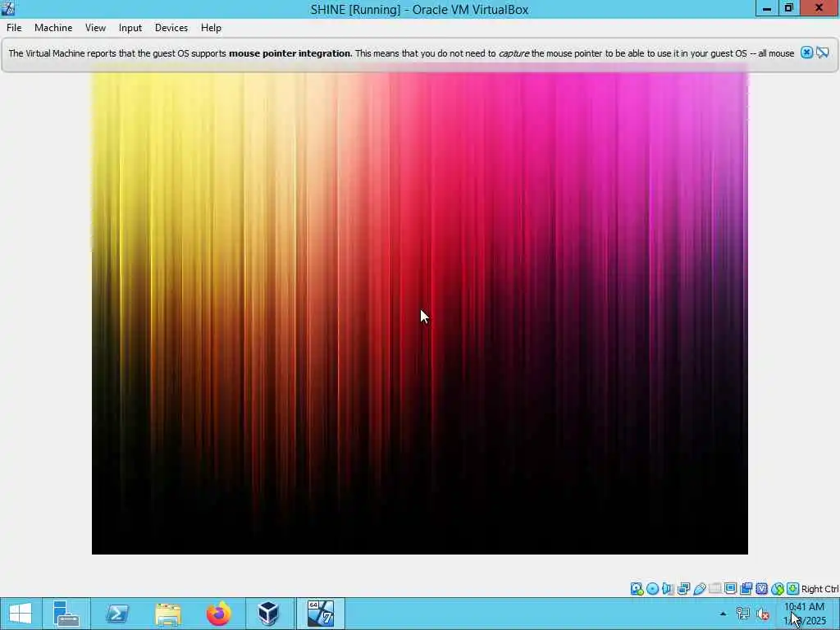Click the shared folders status icon
840x630 pixels.
pyautogui.click(x=714, y=589)
